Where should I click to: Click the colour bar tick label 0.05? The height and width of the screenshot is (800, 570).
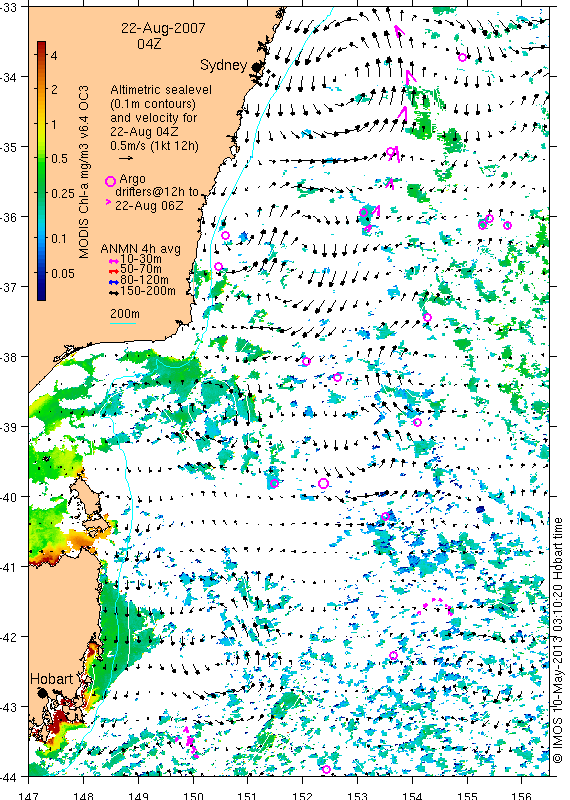click(63, 273)
